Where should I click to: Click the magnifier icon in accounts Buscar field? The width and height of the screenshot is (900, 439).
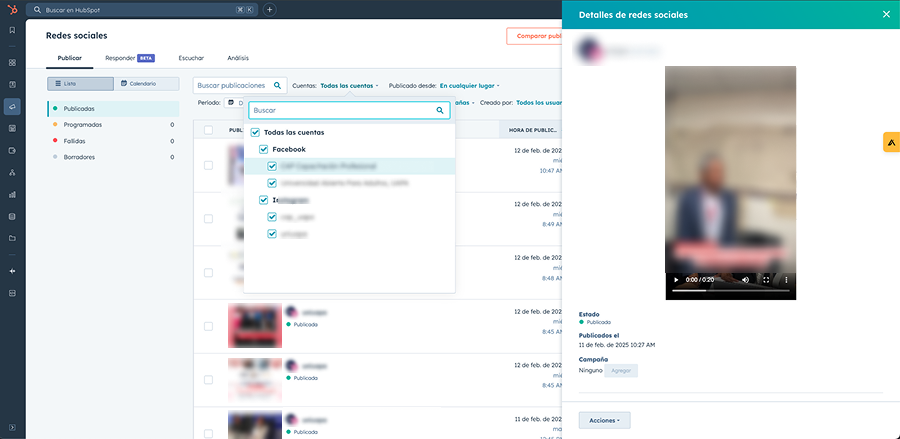tap(440, 110)
